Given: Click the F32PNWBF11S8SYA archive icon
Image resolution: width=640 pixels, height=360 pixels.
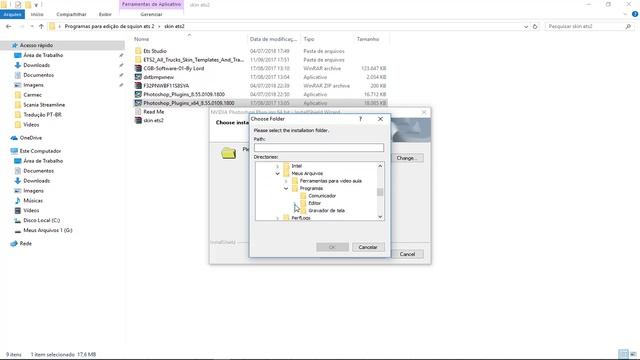Looking at the screenshot, I should point(138,86).
